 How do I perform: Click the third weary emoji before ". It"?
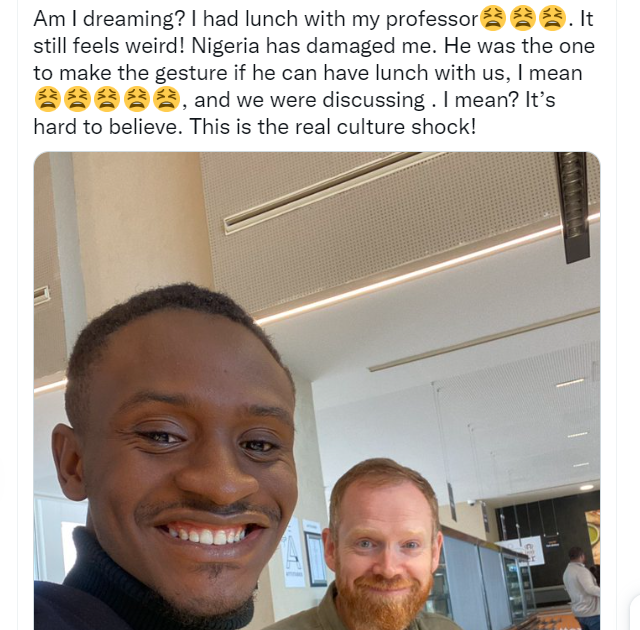(x=552, y=19)
